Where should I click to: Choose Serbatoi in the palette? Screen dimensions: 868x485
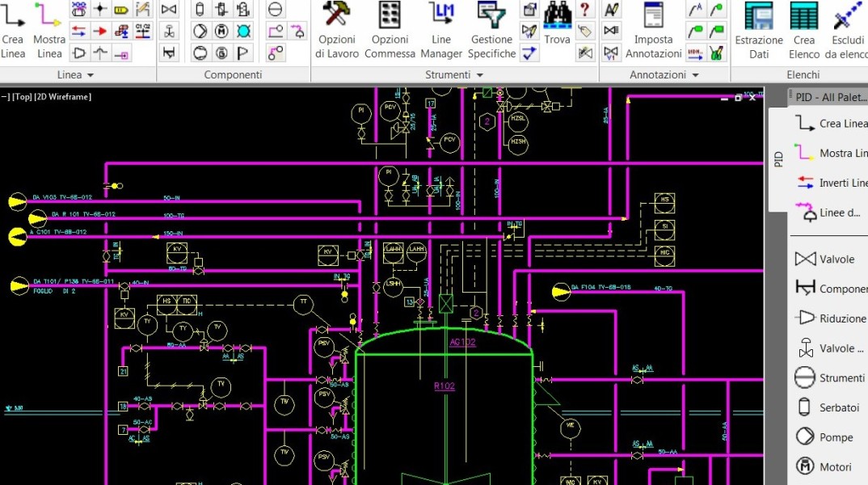point(838,407)
